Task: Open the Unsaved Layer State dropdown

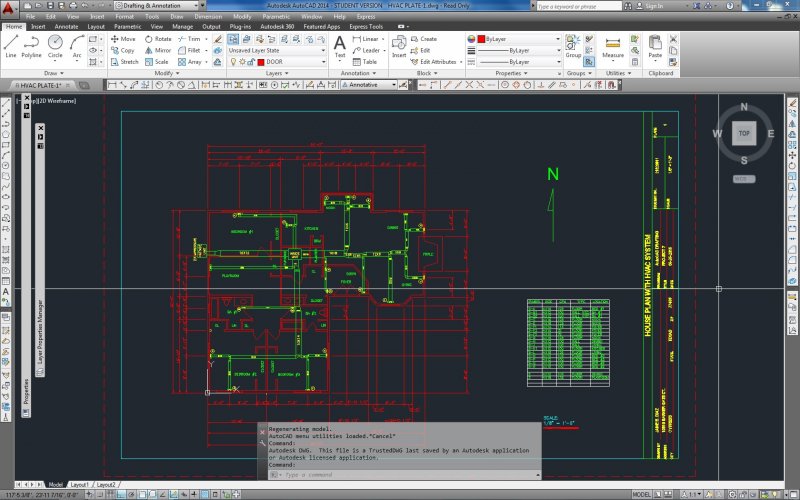Action: click(275, 50)
